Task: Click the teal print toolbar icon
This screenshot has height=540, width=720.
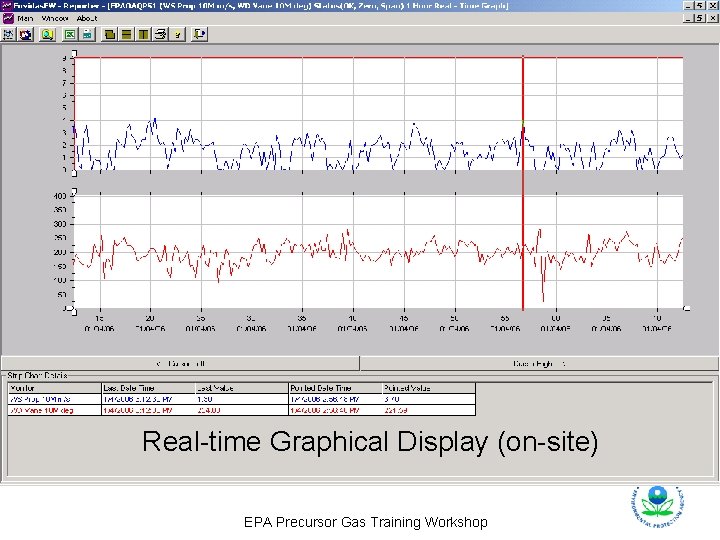Action: [x=87, y=34]
